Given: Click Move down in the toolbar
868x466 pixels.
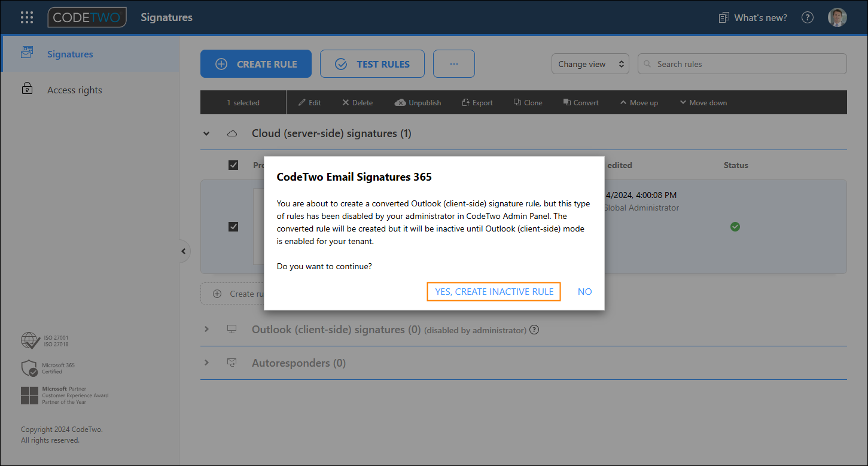Looking at the screenshot, I should [x=703, y=103].
